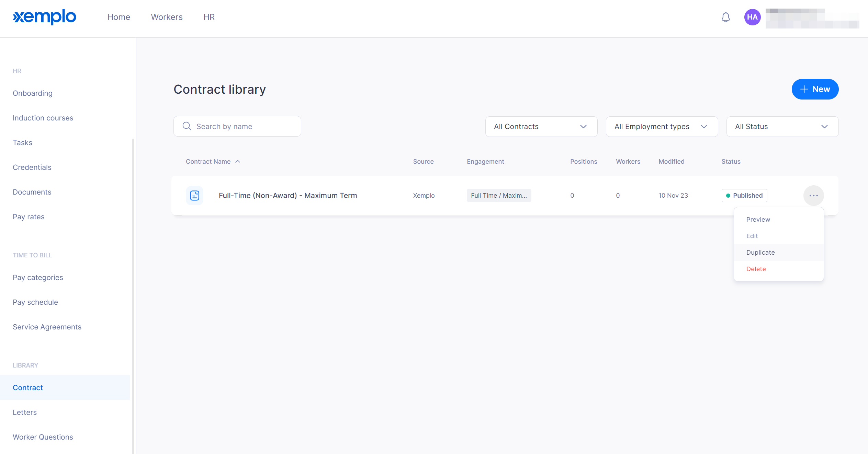Viewport: 868px width, 454px height.
Task: Click the search magnifier icon
Action: pyautogui.click(x=187, y=126)
